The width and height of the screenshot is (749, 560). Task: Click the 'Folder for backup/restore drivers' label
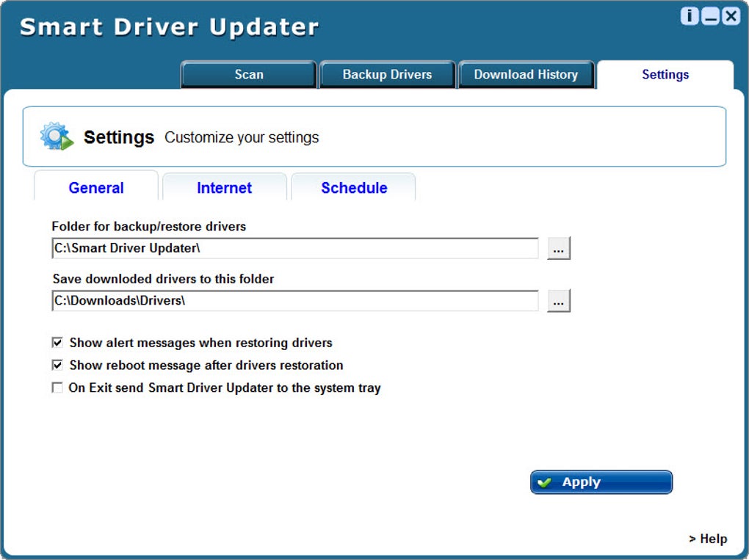point(148,226)
